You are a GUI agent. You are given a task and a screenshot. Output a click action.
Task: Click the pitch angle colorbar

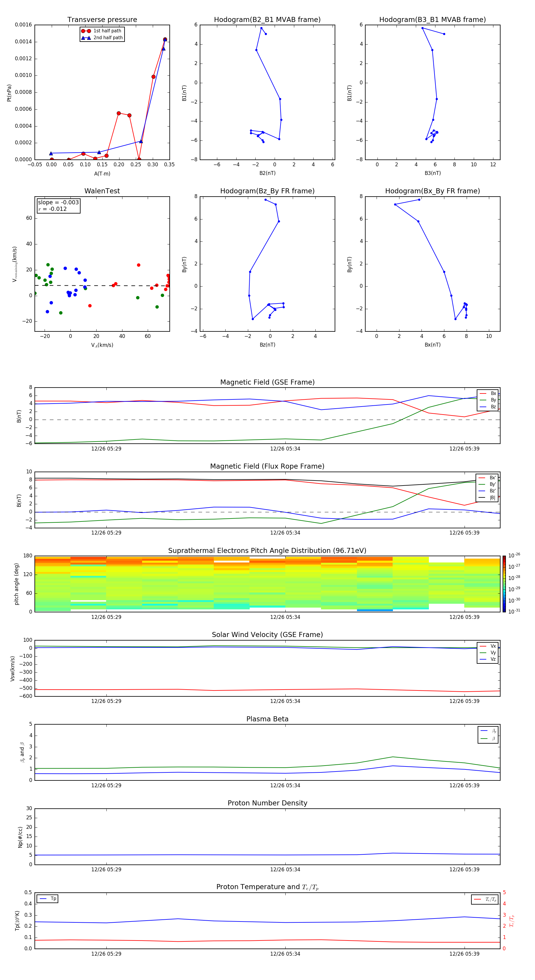click(504, 584)
